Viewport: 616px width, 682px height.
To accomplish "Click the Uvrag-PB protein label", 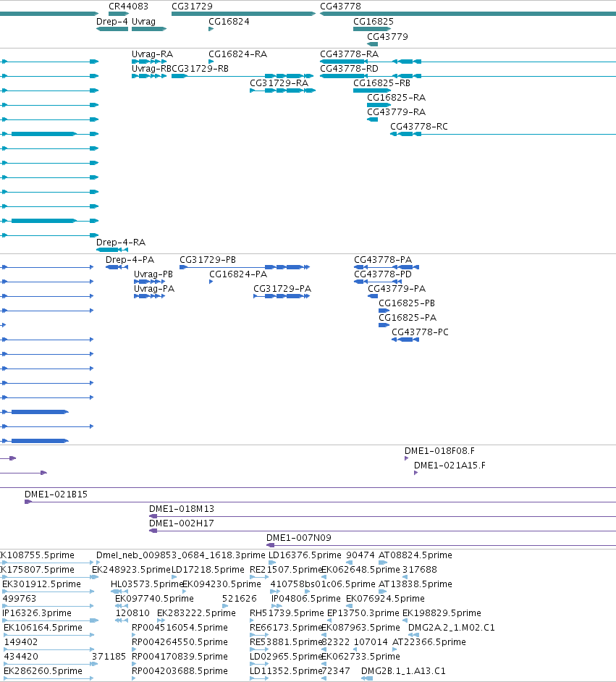I will coord(153,274).
